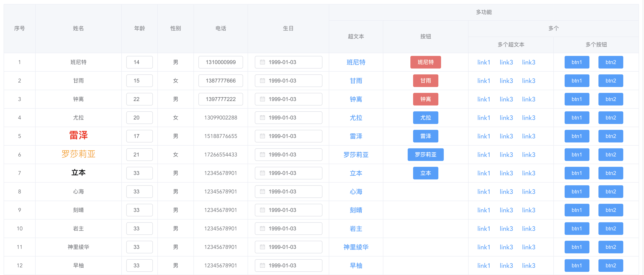Viewport: 644px width, 275px height.
Task: Edit age field showing 14
Action: (x=140, y=62)
